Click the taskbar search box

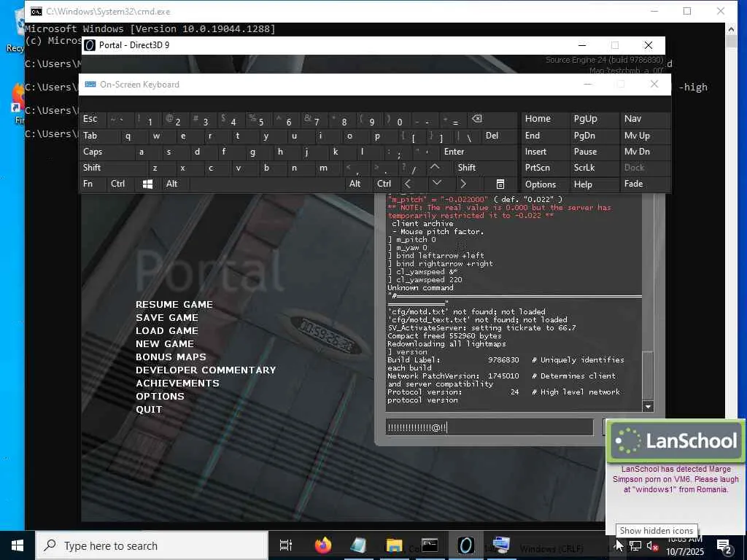pos(152,545)
